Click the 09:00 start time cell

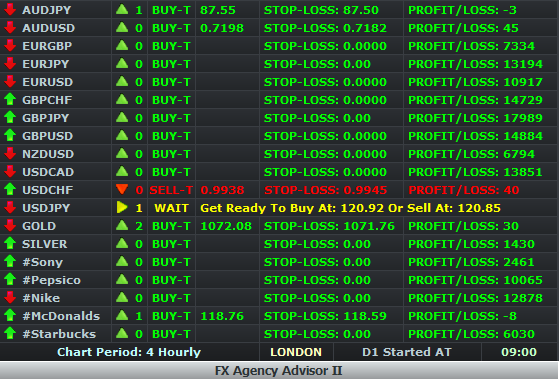point(519,352)
